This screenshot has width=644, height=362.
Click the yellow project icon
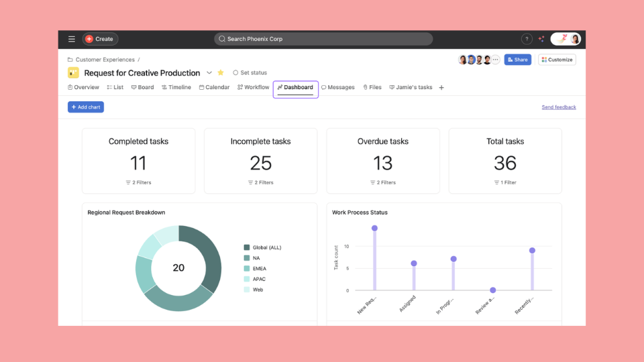click(73, 73)
